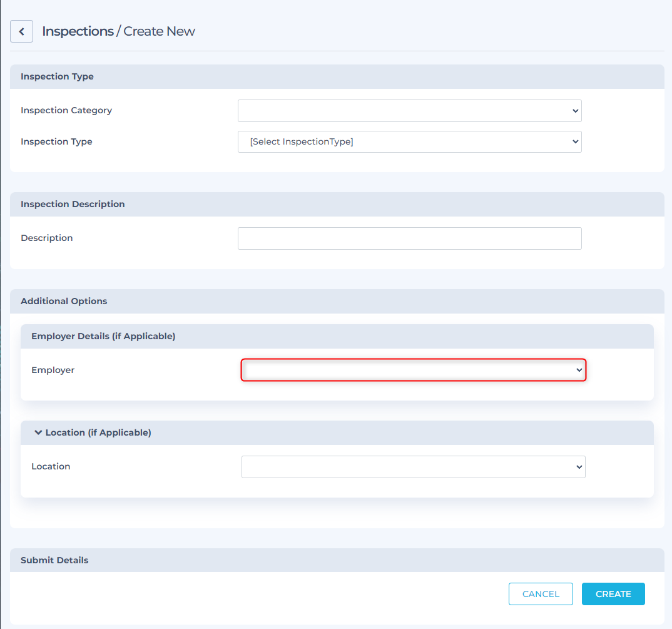672x629 pixels.
Task: Click the Employer Details (if Applicable) header
Action: click(x=103, y=336)
